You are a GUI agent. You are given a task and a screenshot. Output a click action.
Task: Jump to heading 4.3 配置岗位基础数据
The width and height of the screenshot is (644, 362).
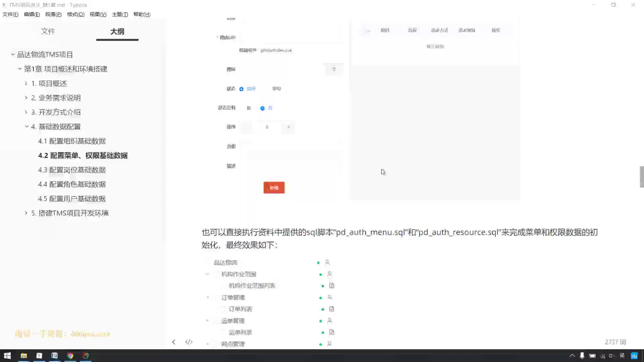[72, 170]
